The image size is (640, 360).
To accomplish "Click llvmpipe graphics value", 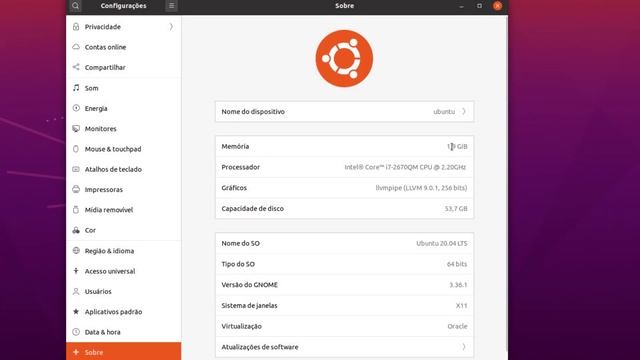I will [x=421, y=188].
